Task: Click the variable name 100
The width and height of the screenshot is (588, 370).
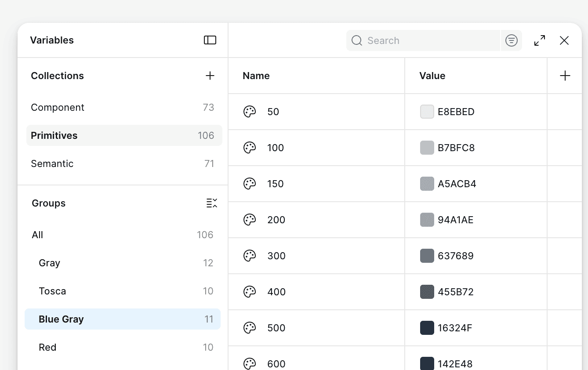Action: [x=276, y=148]
